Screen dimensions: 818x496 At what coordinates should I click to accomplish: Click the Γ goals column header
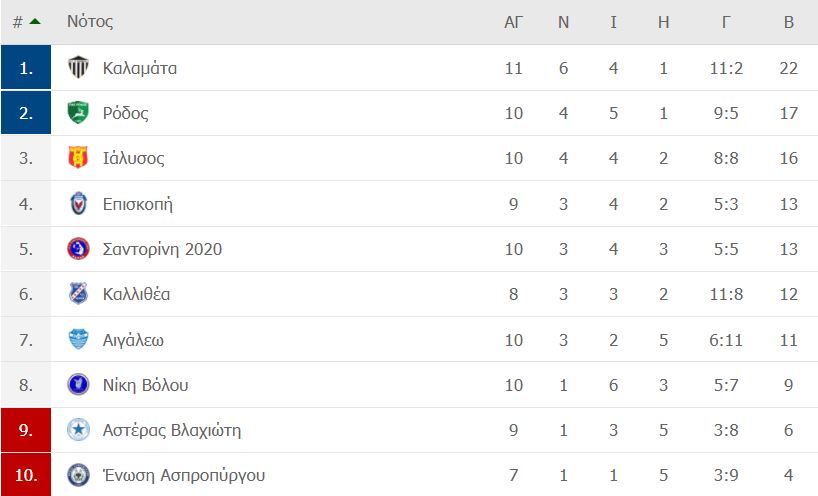(726, 22)
